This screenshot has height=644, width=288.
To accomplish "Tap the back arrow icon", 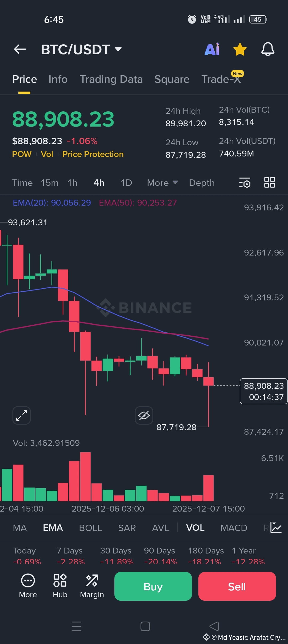I will point(20,49).
